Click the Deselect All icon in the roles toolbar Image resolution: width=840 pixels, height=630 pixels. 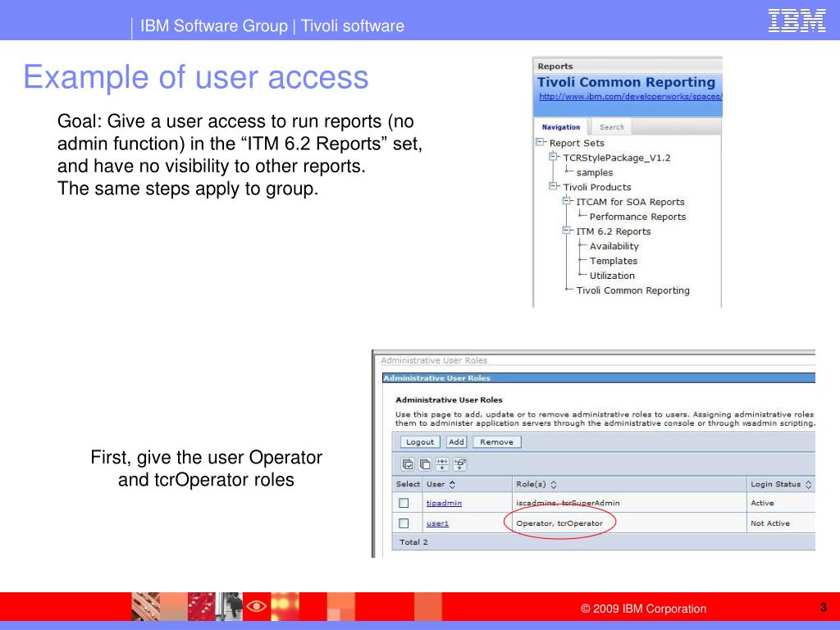425,464
